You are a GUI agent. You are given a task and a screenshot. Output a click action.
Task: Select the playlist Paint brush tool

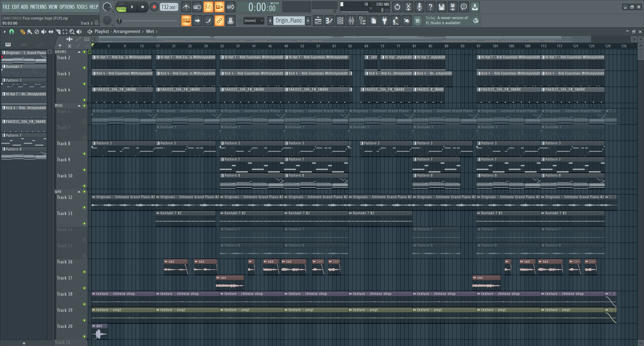click(30, 32)
